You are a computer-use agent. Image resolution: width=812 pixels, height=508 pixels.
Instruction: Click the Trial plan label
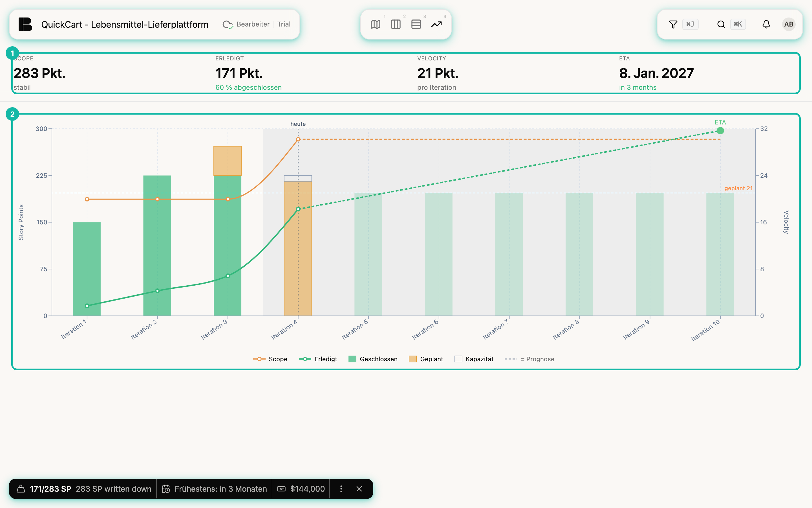(x=284, y=24)
